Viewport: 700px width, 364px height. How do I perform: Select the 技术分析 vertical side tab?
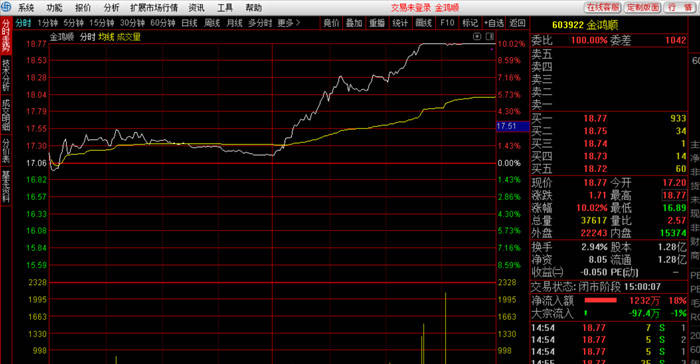click(6, 75)
